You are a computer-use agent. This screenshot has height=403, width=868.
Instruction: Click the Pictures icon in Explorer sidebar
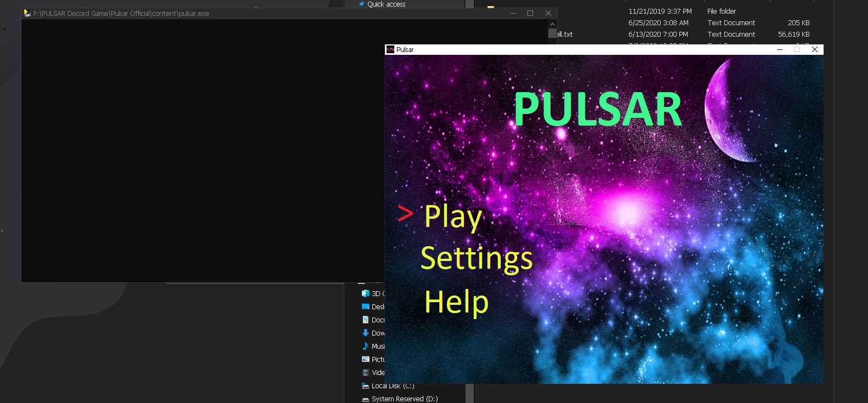365,359
